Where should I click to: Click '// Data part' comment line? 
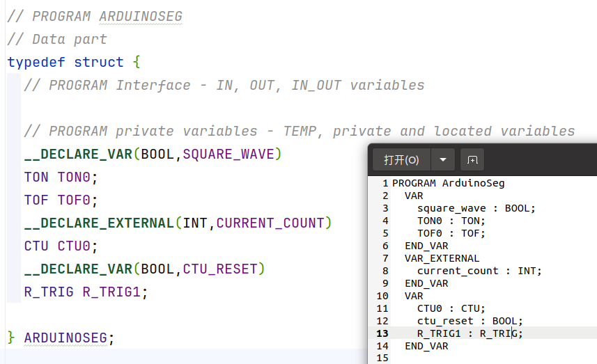57,39
